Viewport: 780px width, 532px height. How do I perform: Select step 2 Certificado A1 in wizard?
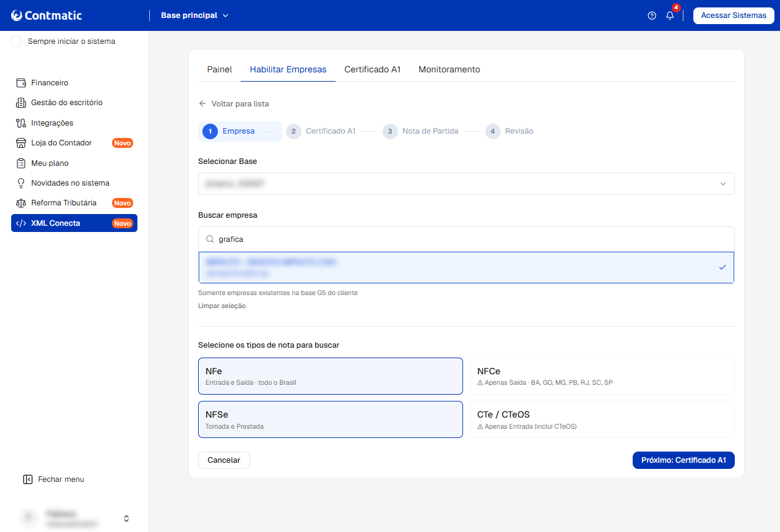coord(321,131)
